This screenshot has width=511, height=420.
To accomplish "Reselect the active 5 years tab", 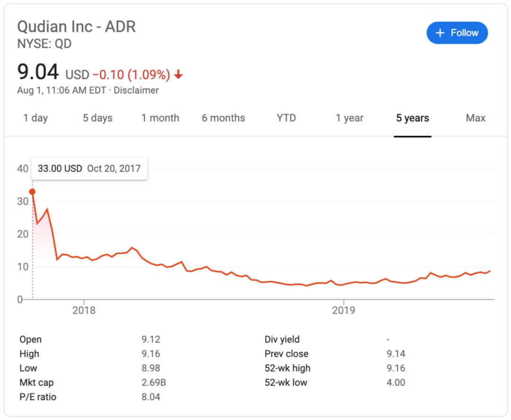I will (412, 118).
